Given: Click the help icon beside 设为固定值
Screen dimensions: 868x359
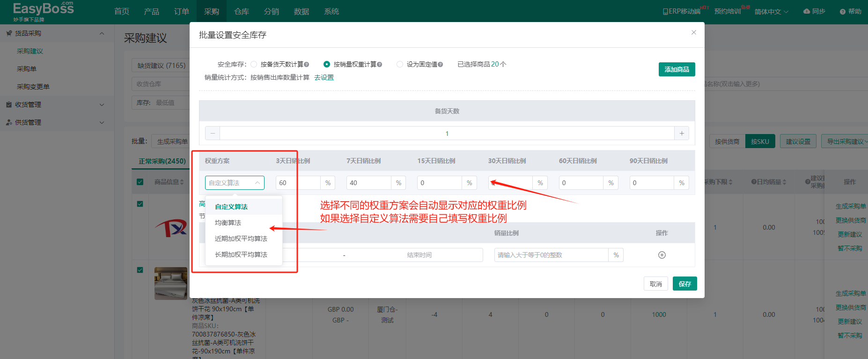Looking at the screenshot, I should 441,65.
